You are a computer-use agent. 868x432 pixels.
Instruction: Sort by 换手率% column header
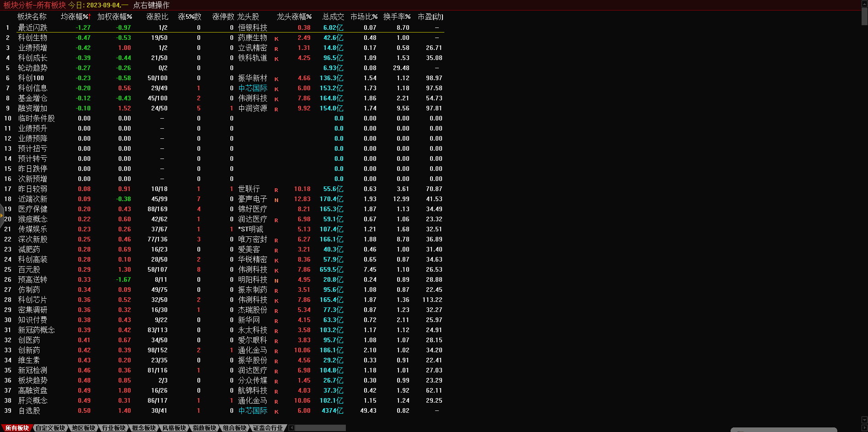tap(397, 16)
